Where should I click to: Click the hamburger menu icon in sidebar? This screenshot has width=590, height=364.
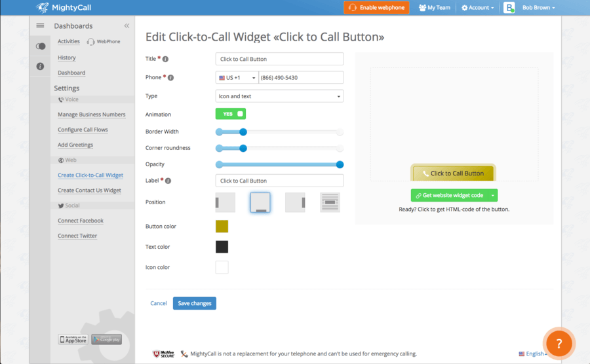pos(40,26)
